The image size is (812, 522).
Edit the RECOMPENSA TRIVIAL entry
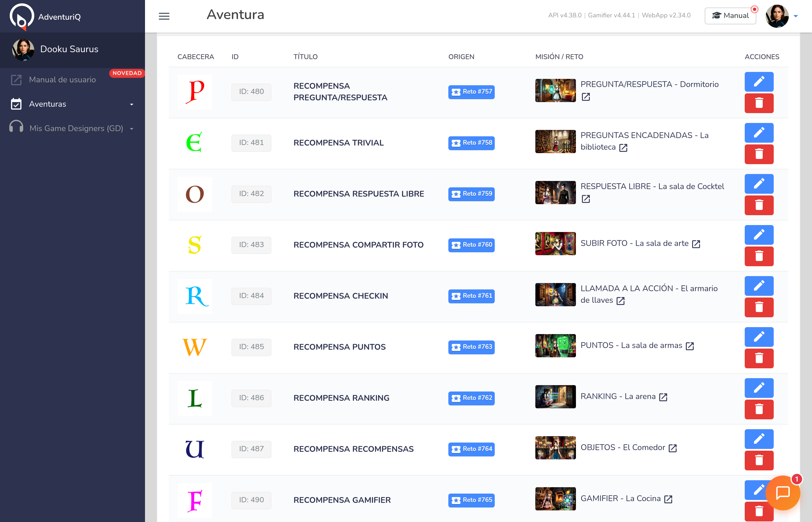pyautogui.click(x=759, y=133)
